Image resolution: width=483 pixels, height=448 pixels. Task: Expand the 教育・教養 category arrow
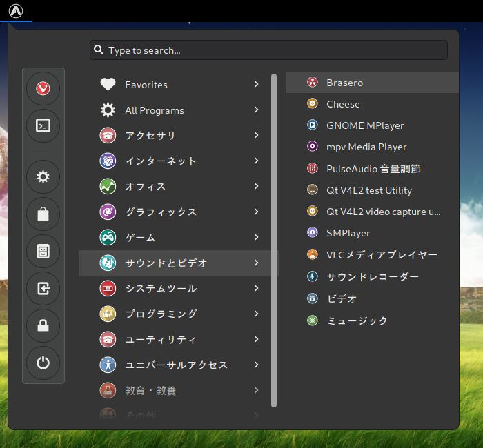256,390
